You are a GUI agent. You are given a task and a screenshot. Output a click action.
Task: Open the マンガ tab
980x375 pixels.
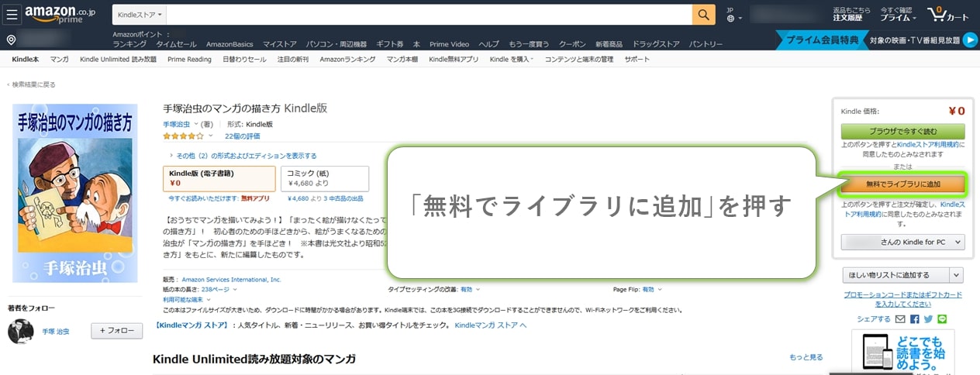[x=60, y=59]
